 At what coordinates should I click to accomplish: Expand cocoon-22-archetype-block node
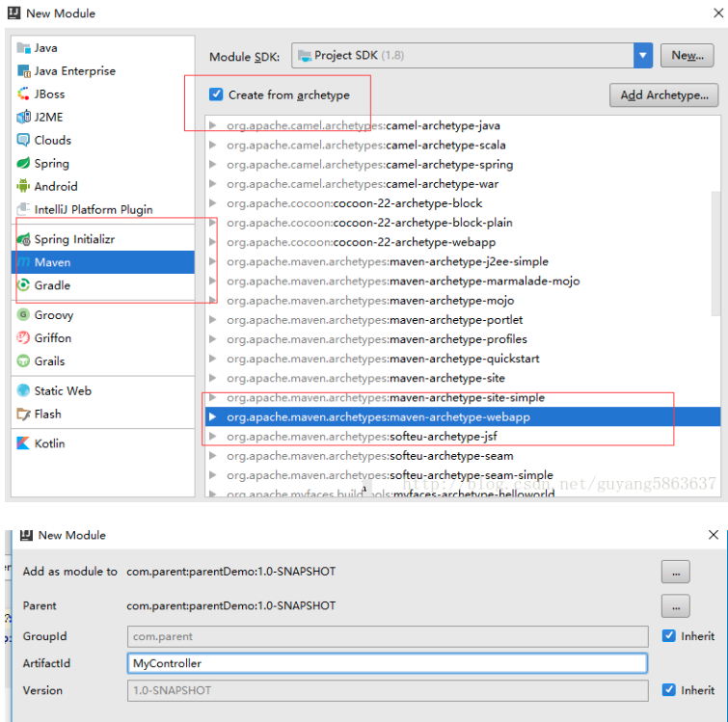[x=213, y=202]
